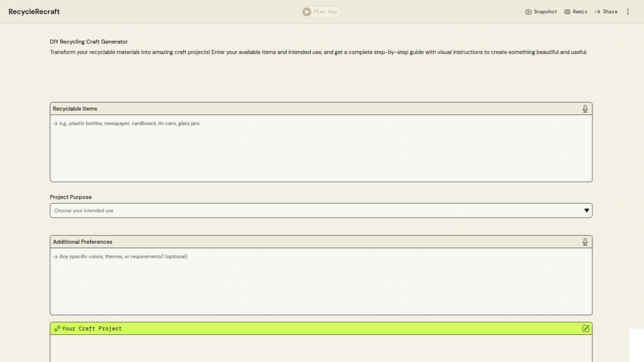The width and height of the screenshot is (644, 362).
Task: Click the Remix icon in the header
Action: pyautogui.click(x=567, y=12)
